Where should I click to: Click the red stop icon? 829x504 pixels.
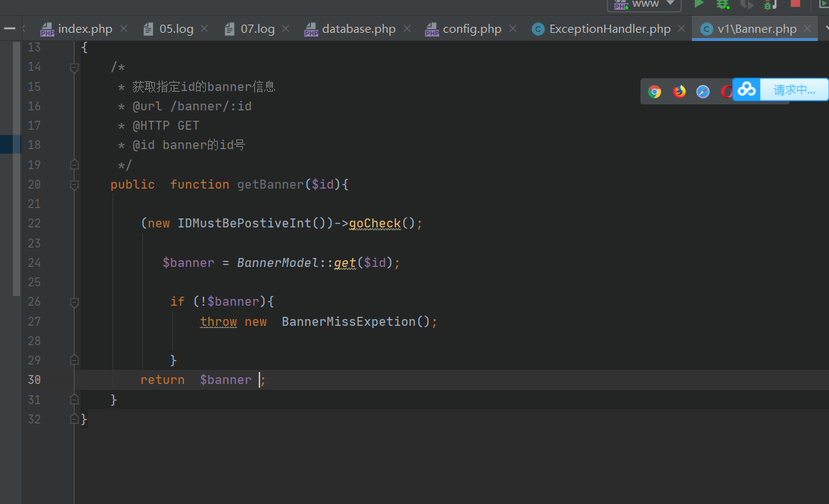[x=795, y=4]
